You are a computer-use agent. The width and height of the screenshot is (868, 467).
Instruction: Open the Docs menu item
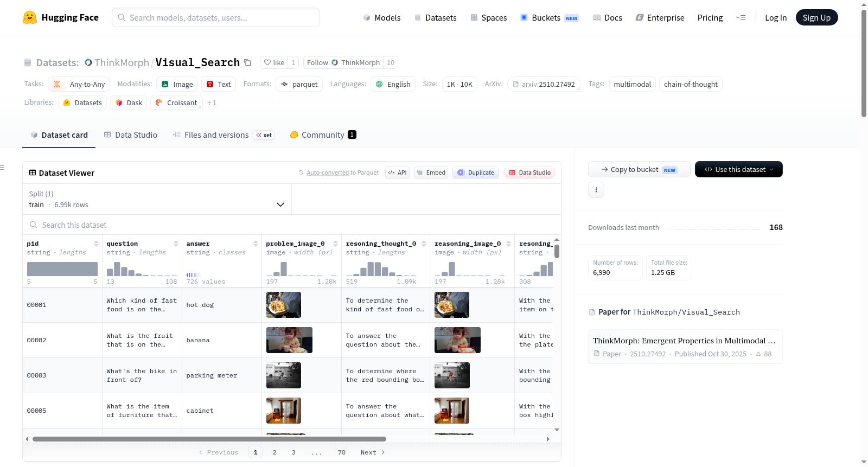(607, 17)
